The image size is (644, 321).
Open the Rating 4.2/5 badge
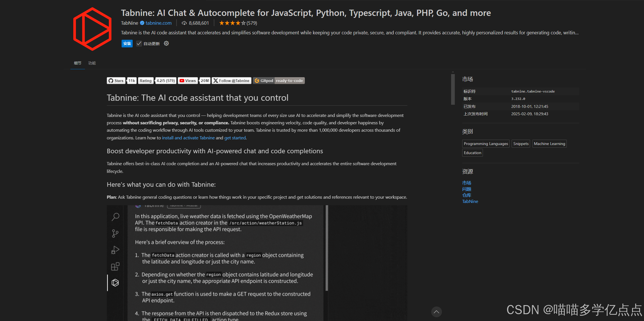(x=157, y=81)
